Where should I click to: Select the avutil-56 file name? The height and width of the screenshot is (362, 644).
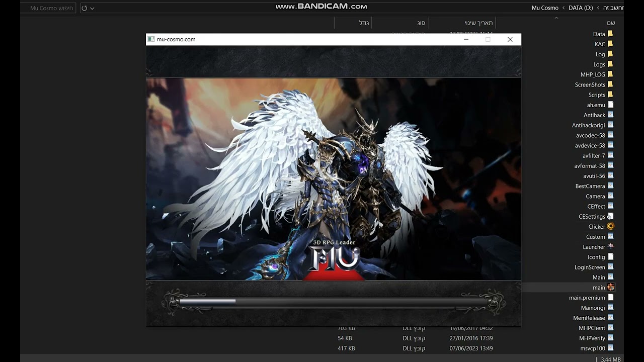point(594,176)
